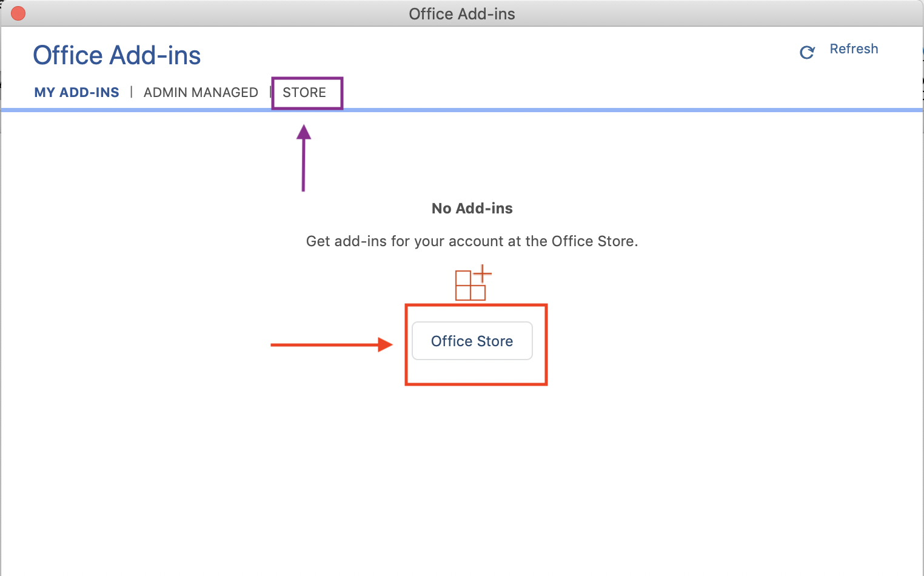924x576 pixels.
Task: Click the Get add-ins description text
Action: 472,241
